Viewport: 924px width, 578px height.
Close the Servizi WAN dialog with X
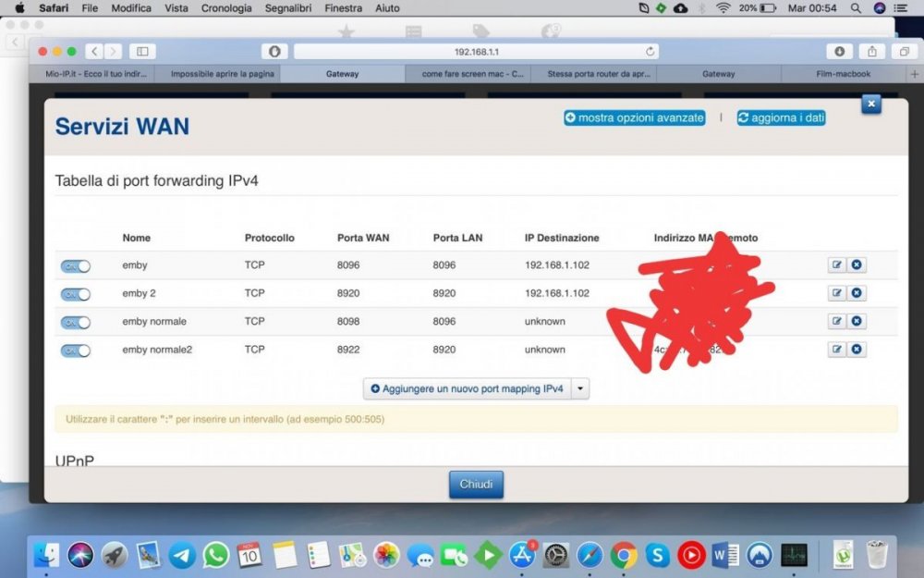point(871,105)
